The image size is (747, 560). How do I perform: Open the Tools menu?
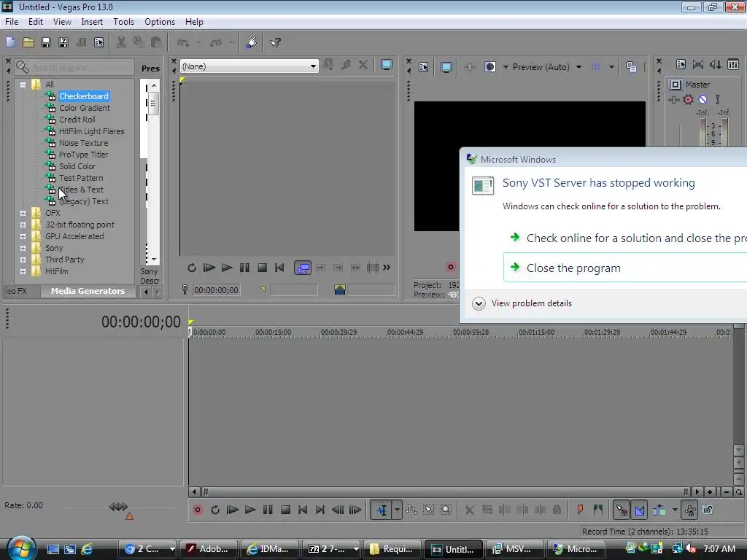click(x=123, y=22)
